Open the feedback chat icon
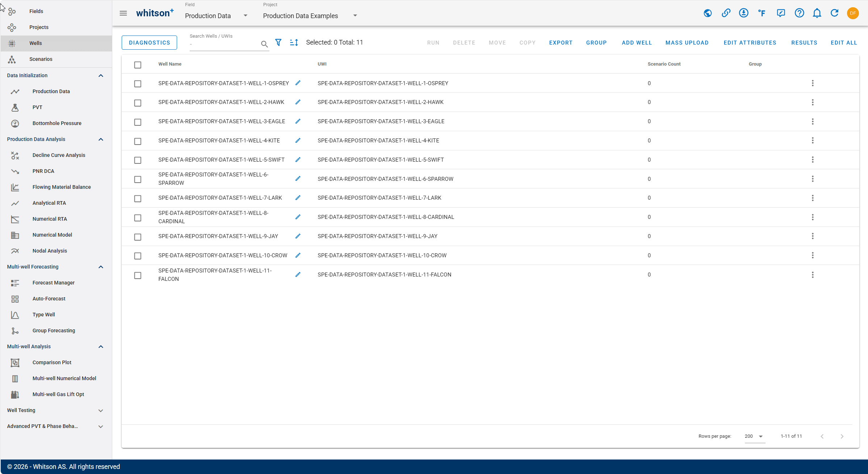The width and height of the screenshot is (868, 474). (781, 13)
